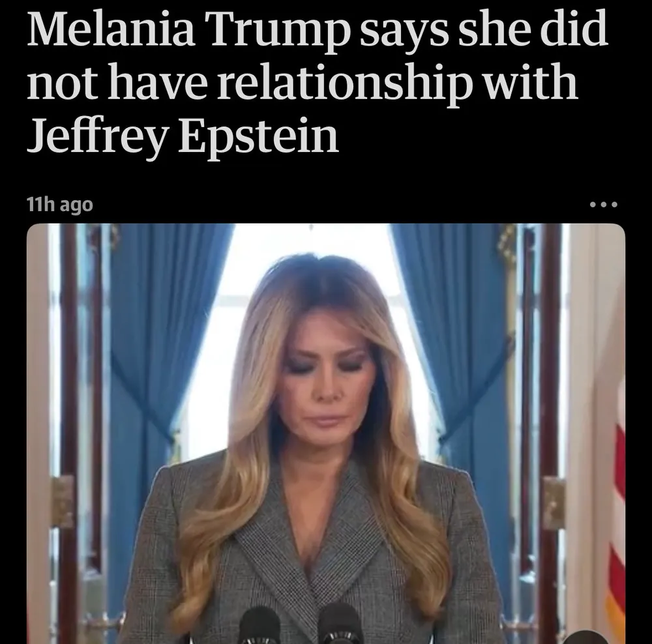The height and width of the screenshot is (644, 652).
Task: Open the Melania Trump headline article
Action: pos(318,81)
